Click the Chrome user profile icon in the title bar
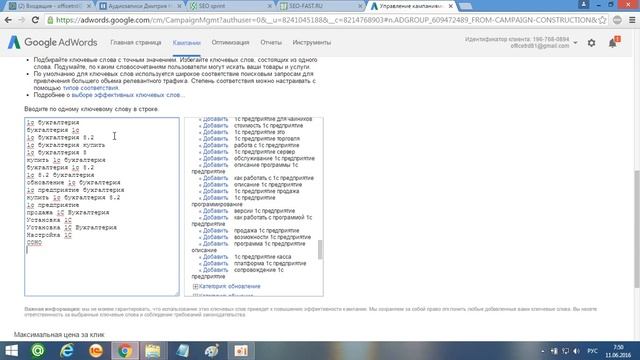The width and height of the screenshot is (640, 360). [x=584, y=4]
